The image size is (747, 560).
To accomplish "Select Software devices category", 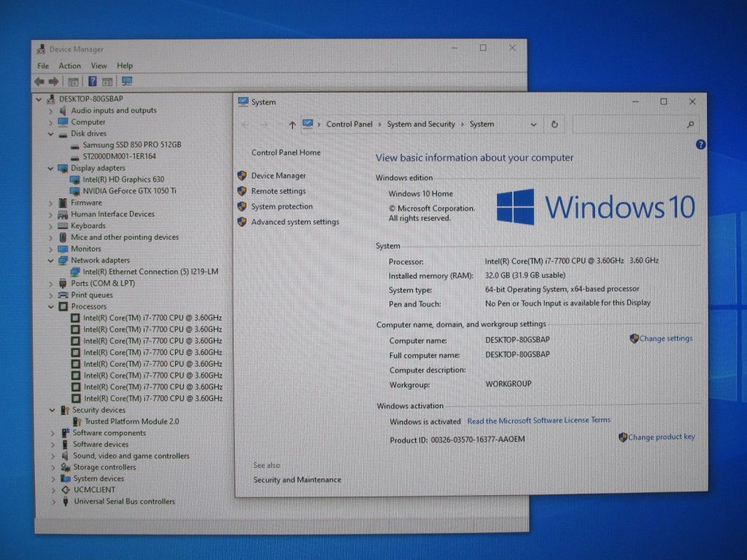I will [101, 444].
